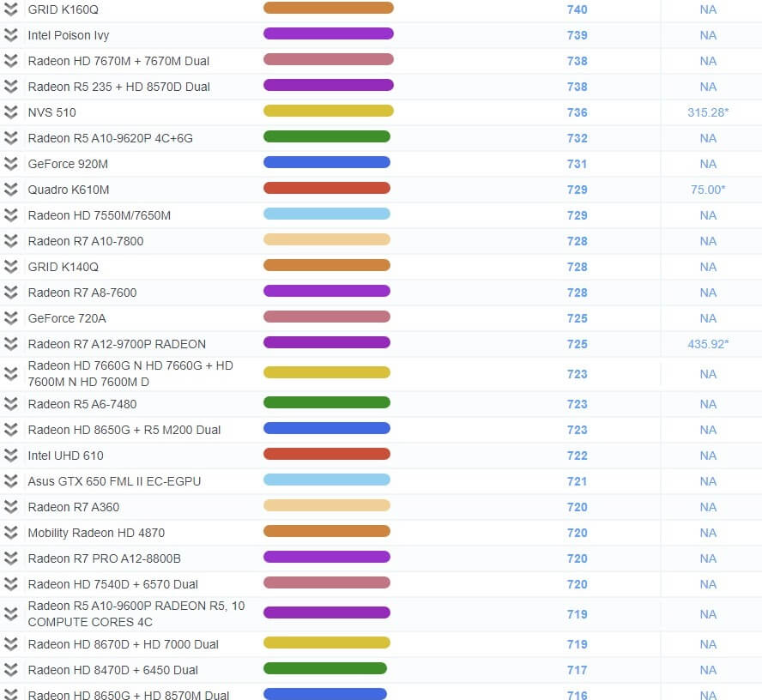
Task: Click score 731 for GeForce 920M
Action: coord(577,164)
